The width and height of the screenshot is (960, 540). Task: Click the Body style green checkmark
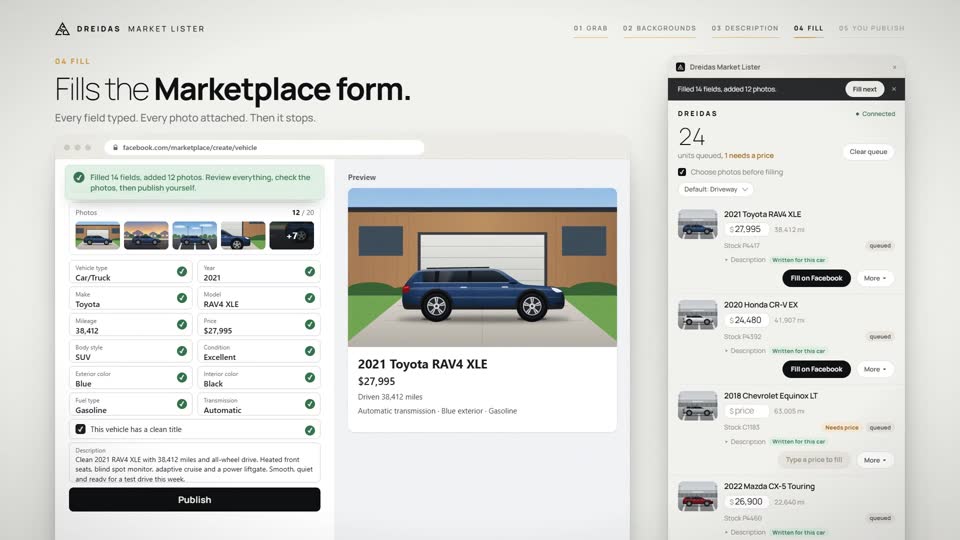pyautogui.click(x=182, y=351)
